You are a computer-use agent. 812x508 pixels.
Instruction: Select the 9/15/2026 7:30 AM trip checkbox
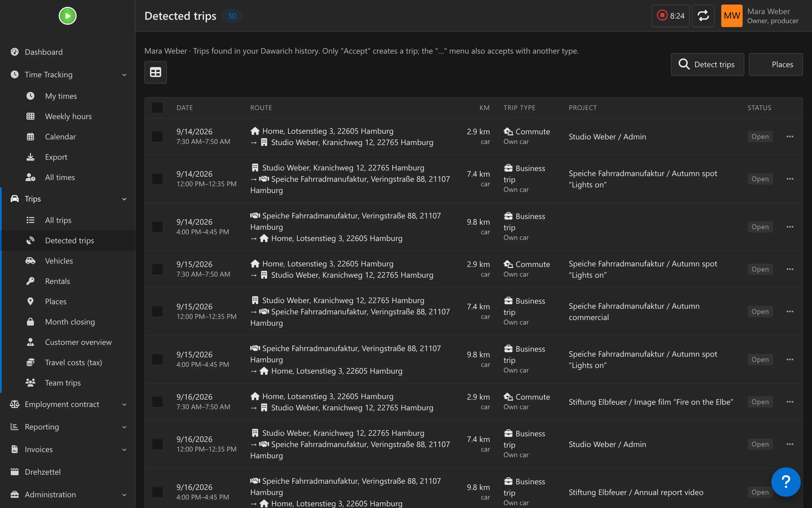157,269
